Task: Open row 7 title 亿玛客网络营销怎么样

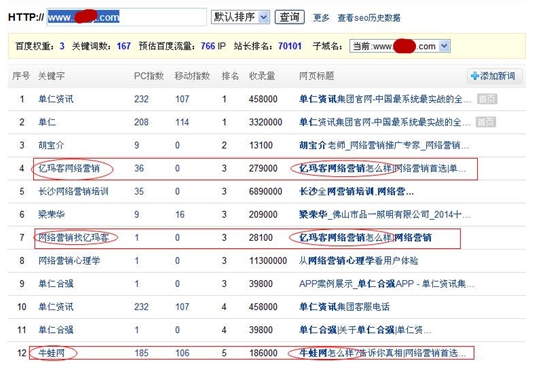Action: click(x=365, y=237)
